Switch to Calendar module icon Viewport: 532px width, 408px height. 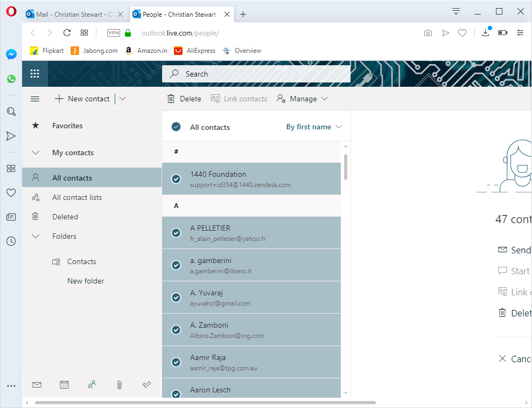click(x=64, y=385)
